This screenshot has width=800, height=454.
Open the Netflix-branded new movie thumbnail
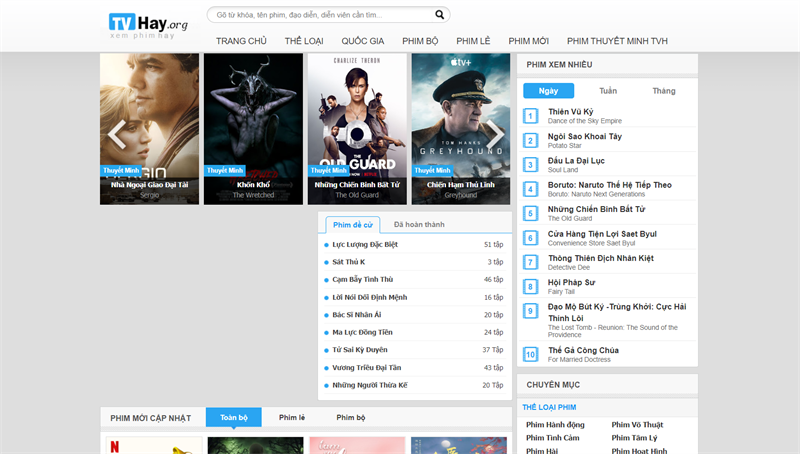click(154, 445)
